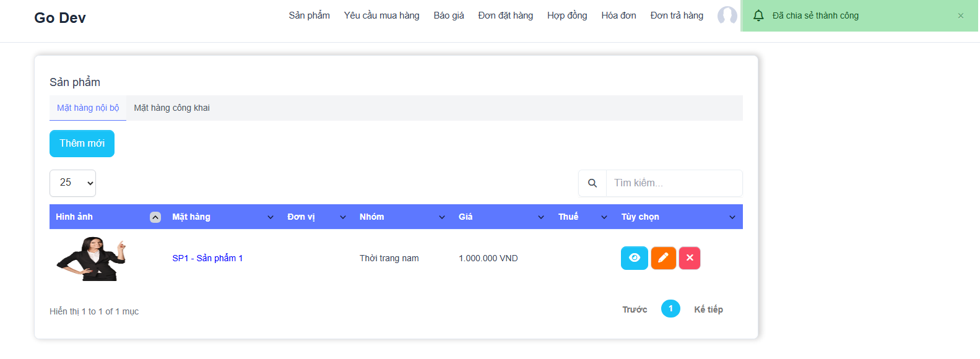Click the red delete X icon
The width and height of the screenshot is (980, 359).
[x=690, y=258]
